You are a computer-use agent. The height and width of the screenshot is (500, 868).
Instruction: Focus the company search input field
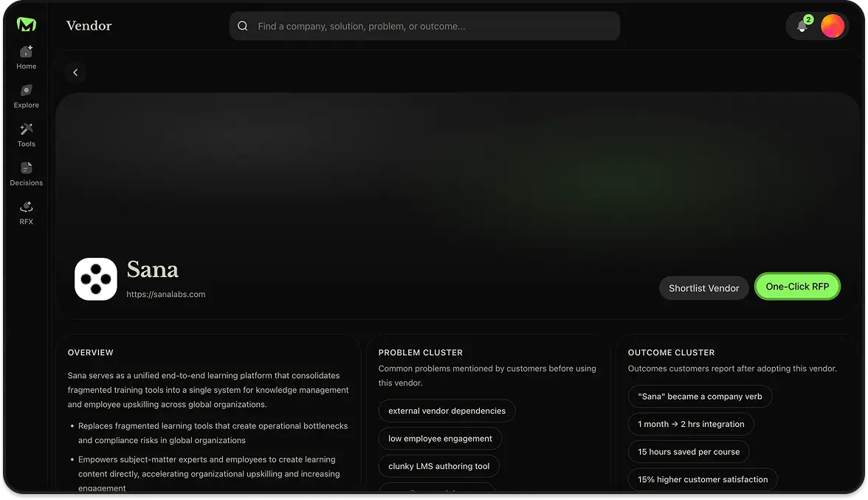434,27
